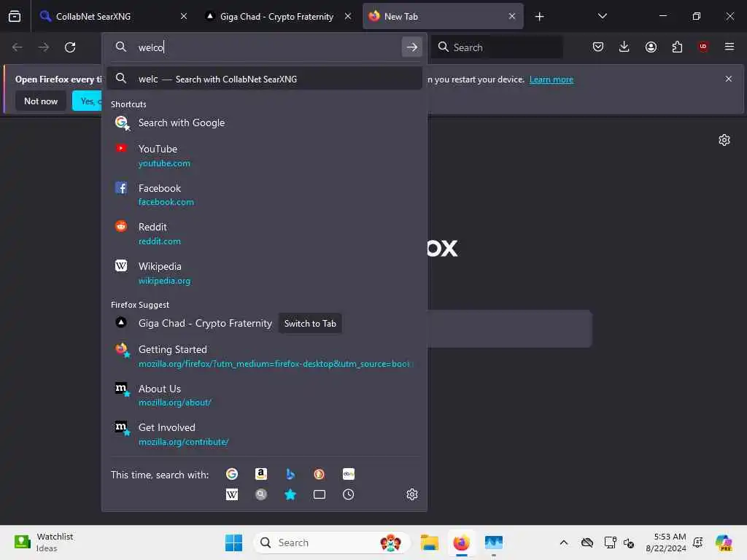The height and width of the screenshot is (560, 747).
Task: Click the Firefox taskbar icon
Action: pyautogui.click(x=461, y=542)
